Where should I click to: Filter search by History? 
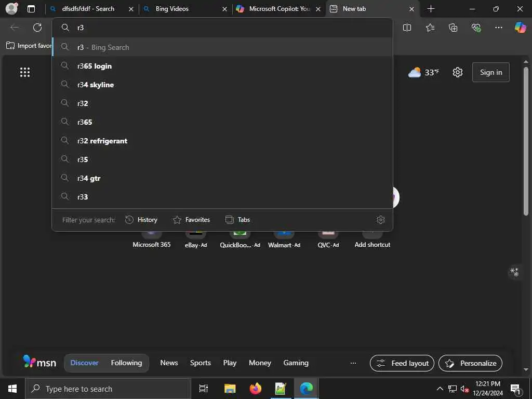(x=141, y=220)
